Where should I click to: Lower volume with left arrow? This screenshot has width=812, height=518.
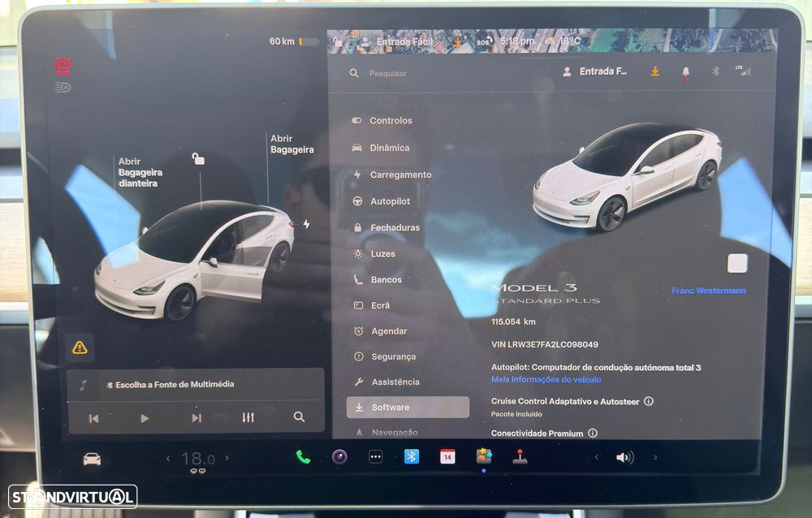(596, 457)
